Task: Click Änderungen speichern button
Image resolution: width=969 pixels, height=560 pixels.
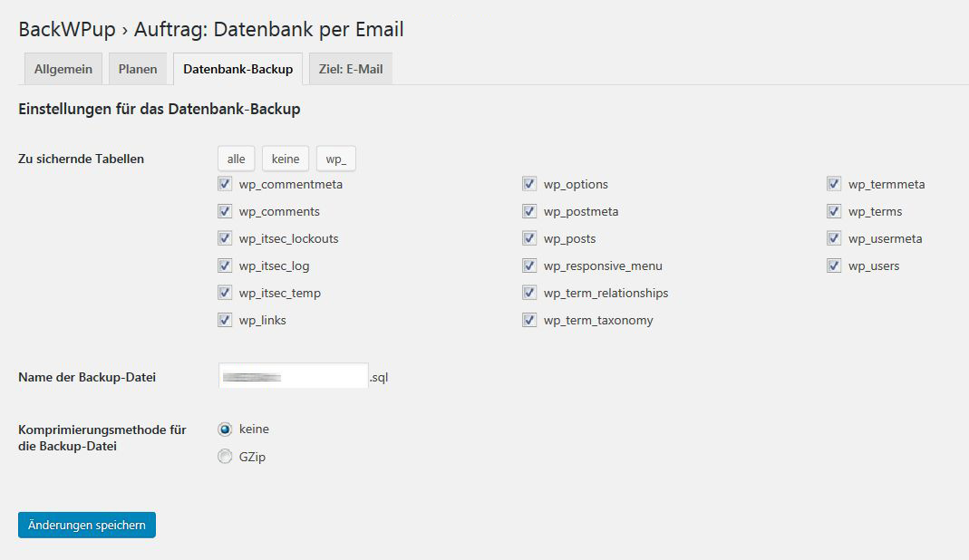Action: pyautogui.click(x=86, y=525)
